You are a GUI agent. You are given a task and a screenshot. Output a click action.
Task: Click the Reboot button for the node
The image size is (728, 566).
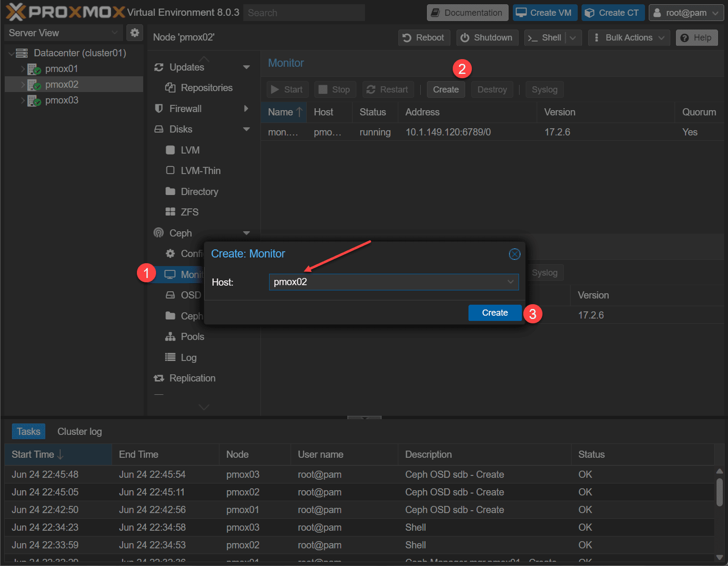pyautogui.click(x=424, y=38)
